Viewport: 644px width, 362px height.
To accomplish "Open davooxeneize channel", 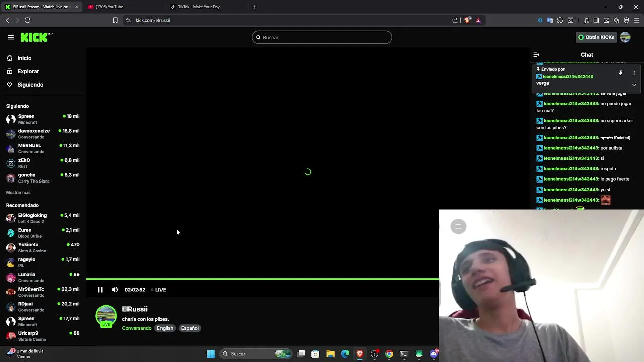I will pyautogui.click(x=43, y=134).
